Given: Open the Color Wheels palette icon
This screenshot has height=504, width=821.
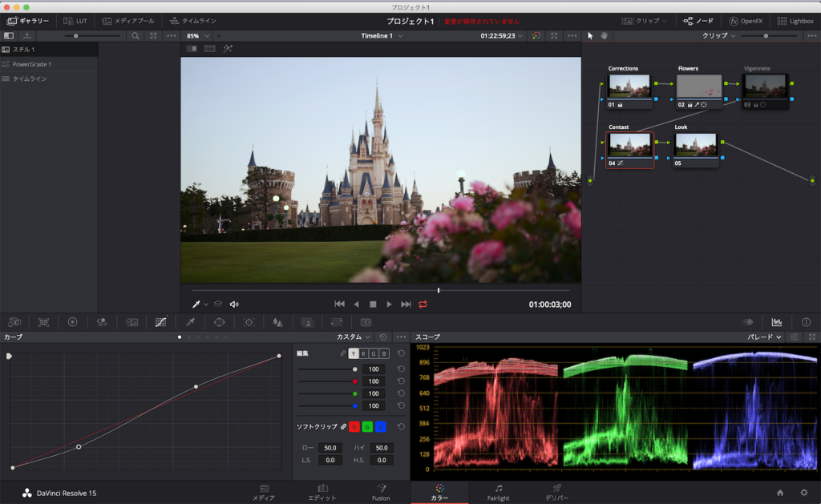Looking at the screenshot, I should tap(72, 321).
